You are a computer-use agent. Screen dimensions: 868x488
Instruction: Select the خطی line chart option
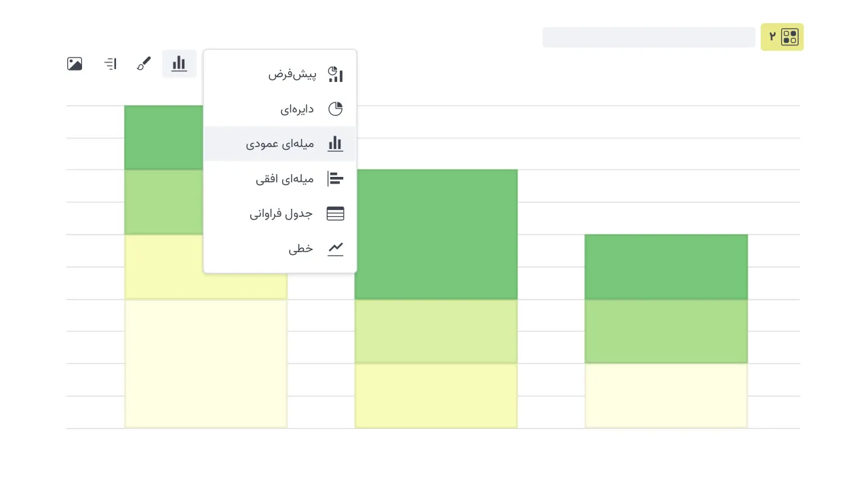pyautogui.click(x=301, y=249)
